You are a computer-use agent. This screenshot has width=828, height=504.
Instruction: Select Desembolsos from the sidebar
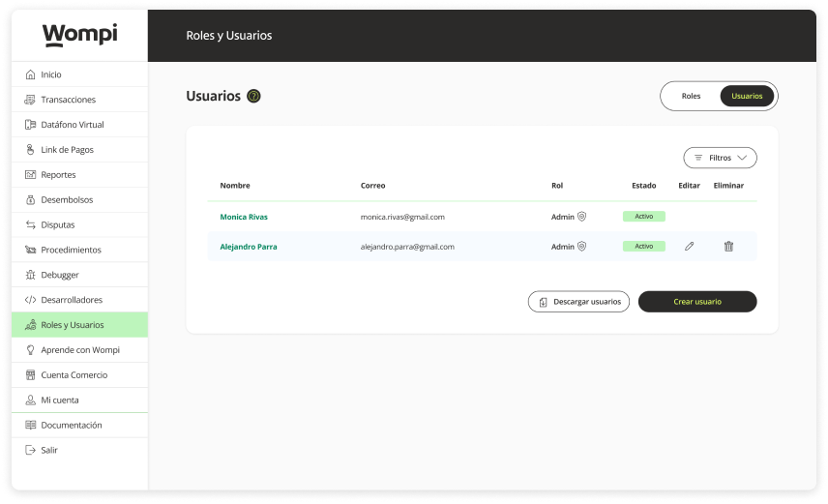(67, 200)
